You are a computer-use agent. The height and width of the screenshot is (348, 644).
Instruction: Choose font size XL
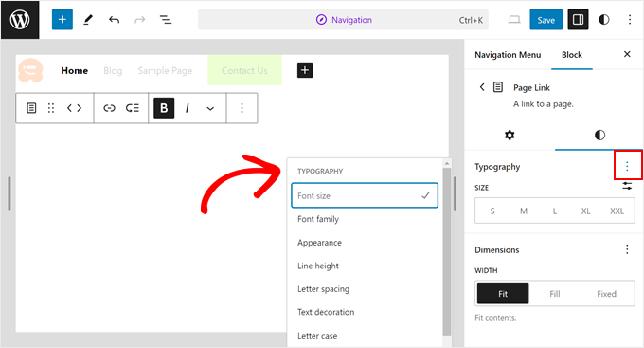585,211
